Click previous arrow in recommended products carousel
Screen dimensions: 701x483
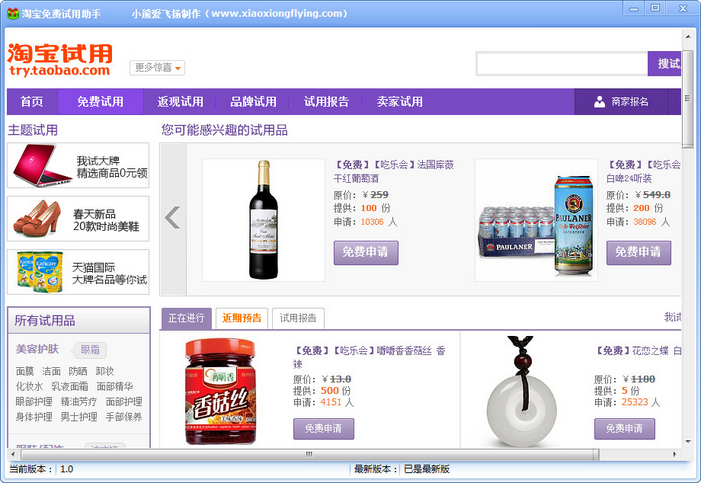(x=173, y=218)
